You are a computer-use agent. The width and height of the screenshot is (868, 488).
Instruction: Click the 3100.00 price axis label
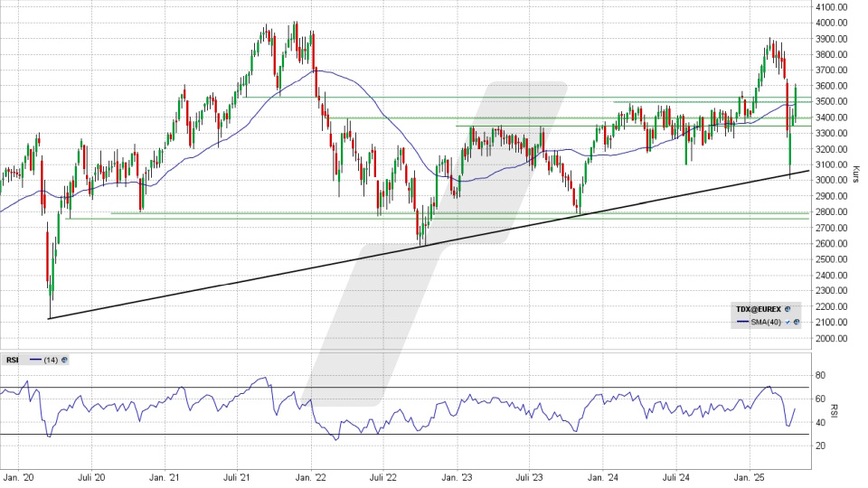tap(832, 164)
